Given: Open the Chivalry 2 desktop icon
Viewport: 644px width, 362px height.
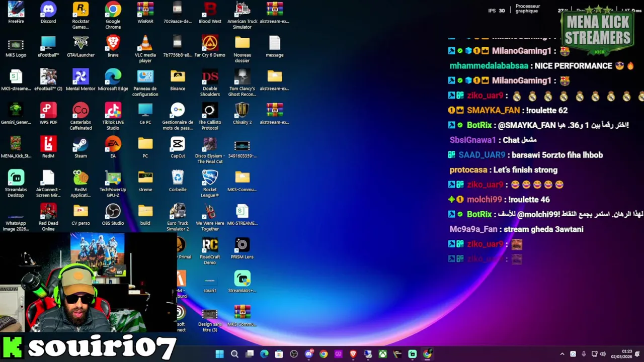Looking at the screenshot, I should click(x=242, y=114).
